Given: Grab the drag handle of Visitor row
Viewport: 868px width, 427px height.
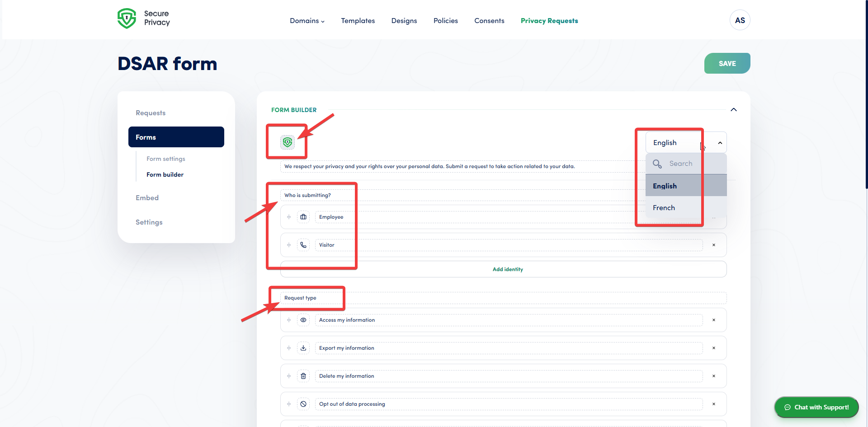Looking at the screenshot, I should (x=289, y=245).
